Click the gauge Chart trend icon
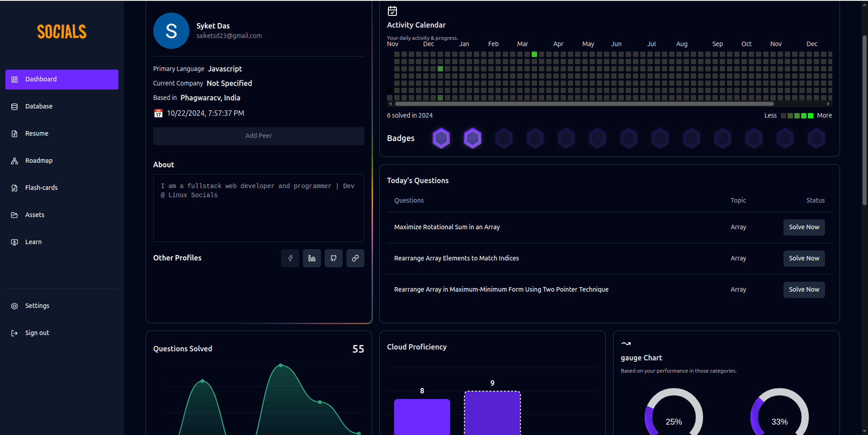 click(626, 344)
